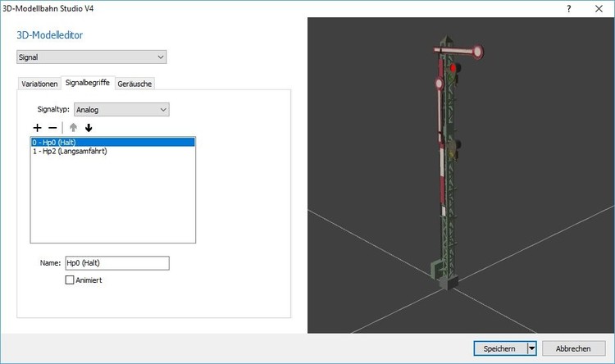The image size is (615, 364).
Task: Click the red semaphore arm in preview
Action: (x=453, y=52)
